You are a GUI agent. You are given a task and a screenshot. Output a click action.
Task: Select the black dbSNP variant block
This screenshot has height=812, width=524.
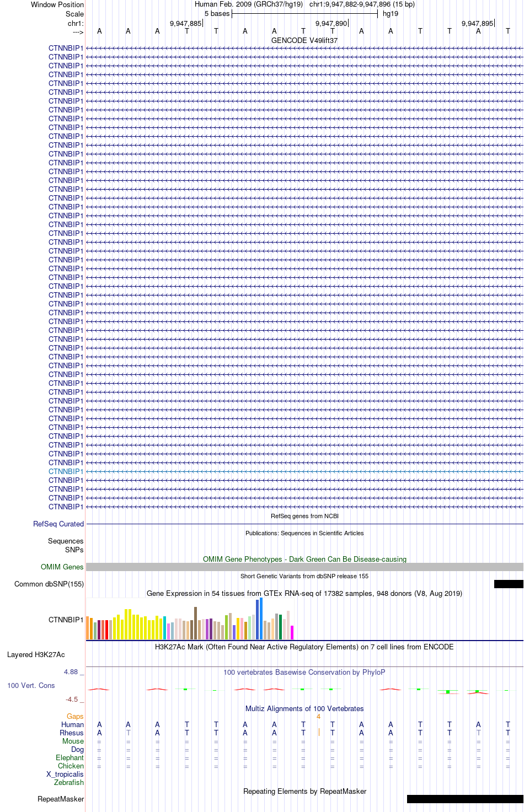(509, 584)
